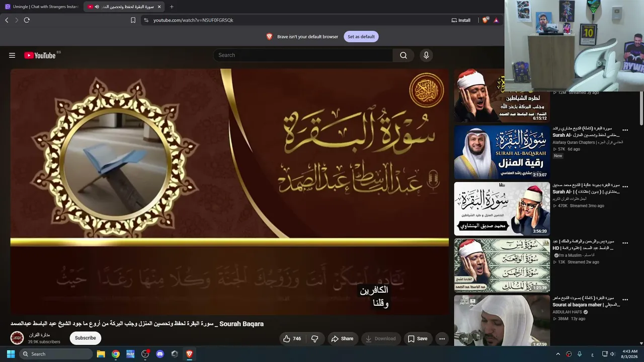Open the channel avatar beside Subscribe

pos(17,338)
